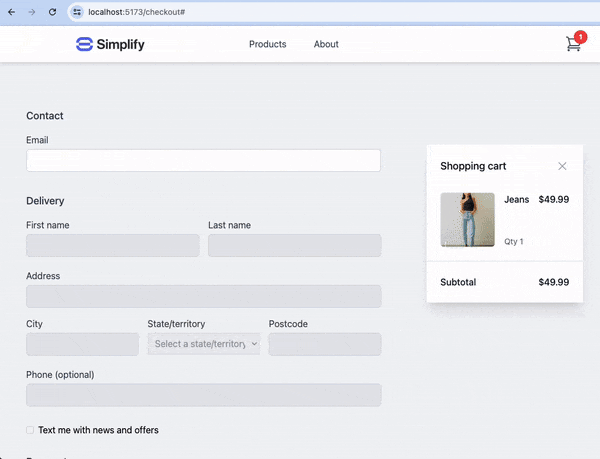Open the State/territory dropdown
The image size is (600, 459).
click(204, 344)
